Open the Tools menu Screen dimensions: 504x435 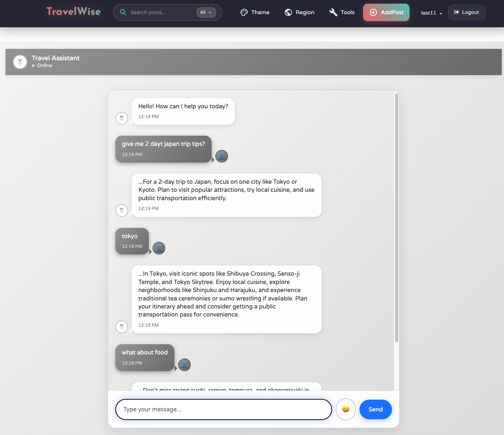347,12
